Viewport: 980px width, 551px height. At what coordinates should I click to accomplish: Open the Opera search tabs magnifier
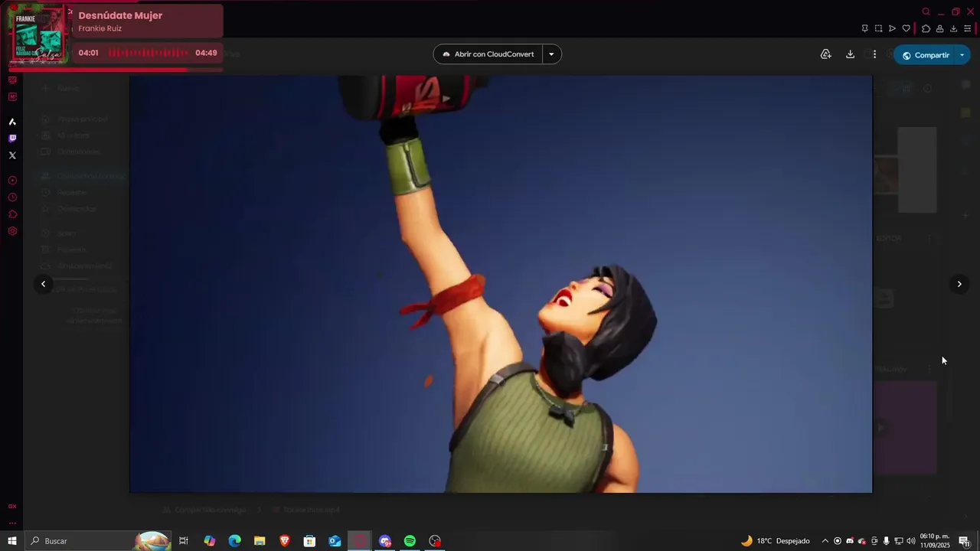point(926,11)
